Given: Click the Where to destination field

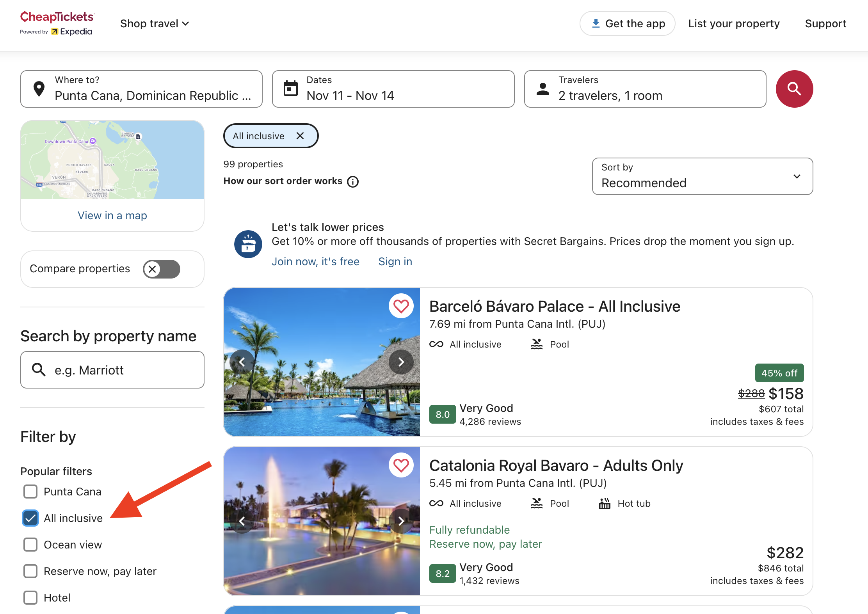Looking at the screenshot, I should click(141, 89).
